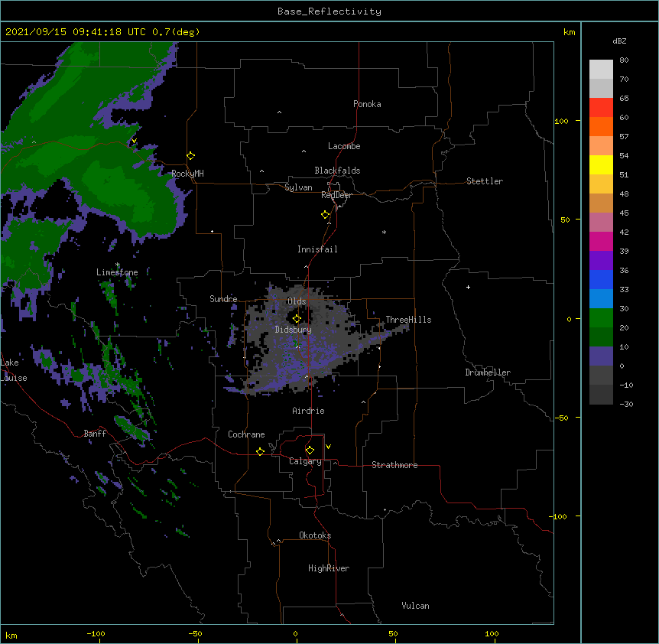Click the yellow diamond marker near RockyMH

pyautogui.click(x=190, y=156)
